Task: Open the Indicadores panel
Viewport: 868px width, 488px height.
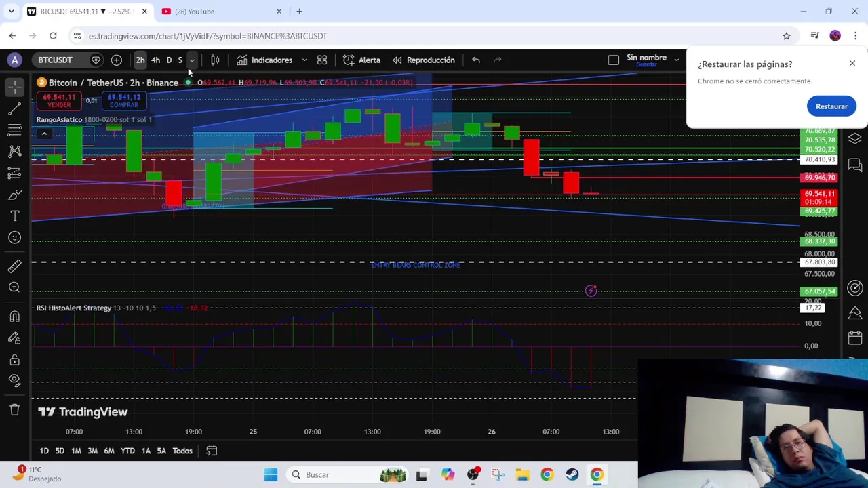Action: [x=264, y=60]
